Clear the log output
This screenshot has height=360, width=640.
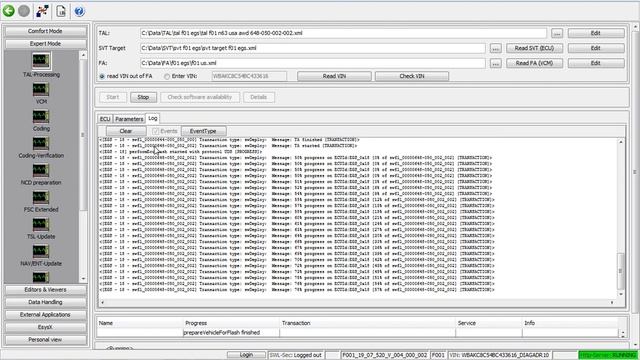(x=126, y=131)
